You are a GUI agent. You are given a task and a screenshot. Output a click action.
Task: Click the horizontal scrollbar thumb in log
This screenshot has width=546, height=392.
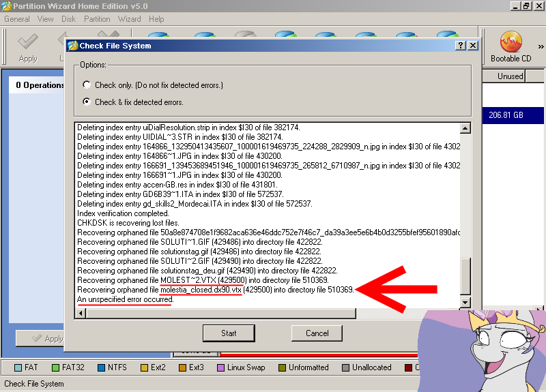click(220, 314)
